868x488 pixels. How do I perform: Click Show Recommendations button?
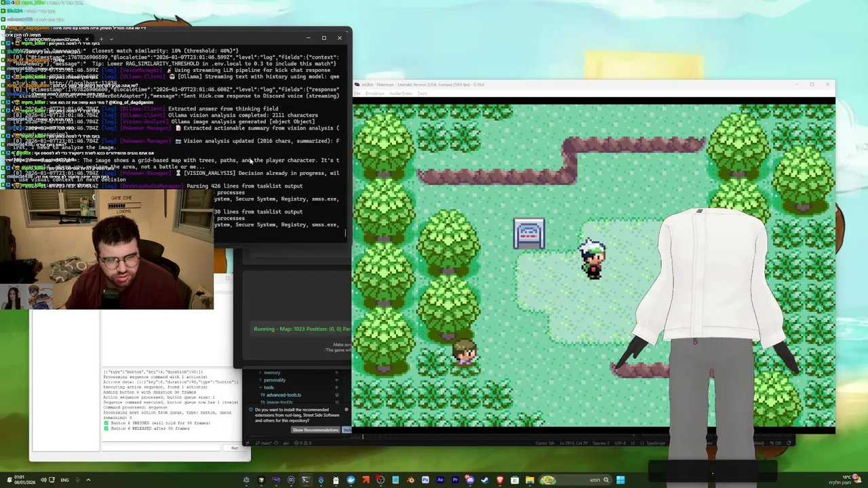coord(315,430)
